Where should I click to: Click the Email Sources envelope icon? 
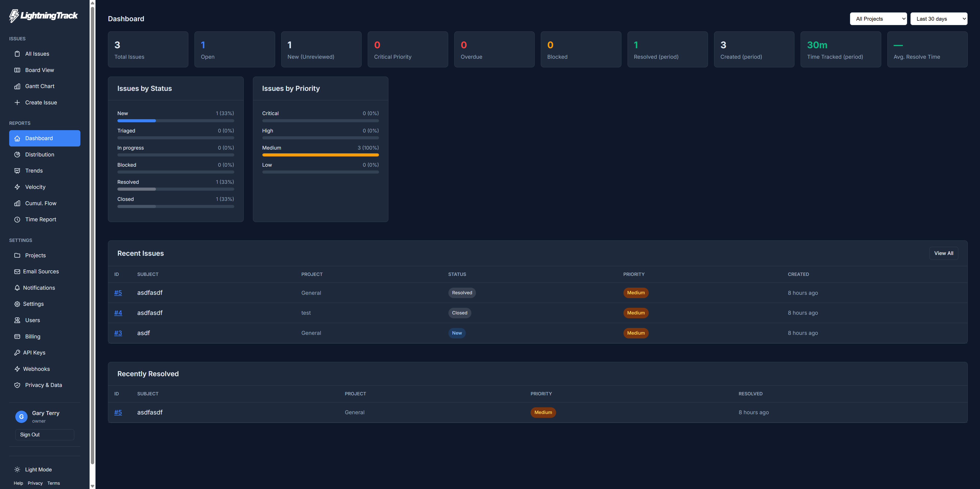18,271
